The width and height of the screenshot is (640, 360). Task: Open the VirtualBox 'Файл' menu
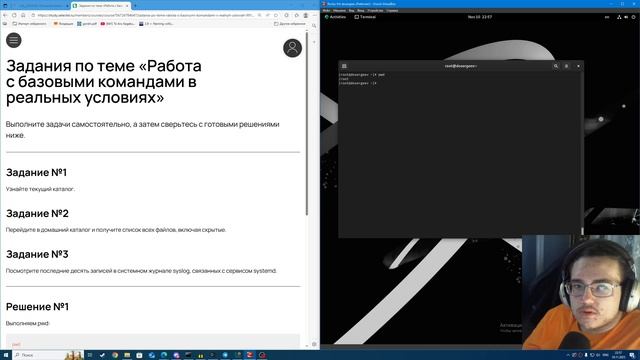326,11
